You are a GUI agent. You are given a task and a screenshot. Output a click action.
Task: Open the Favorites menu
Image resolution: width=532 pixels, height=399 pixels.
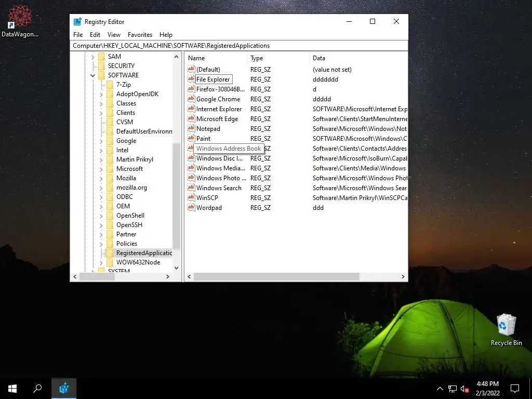click(140, 35)
